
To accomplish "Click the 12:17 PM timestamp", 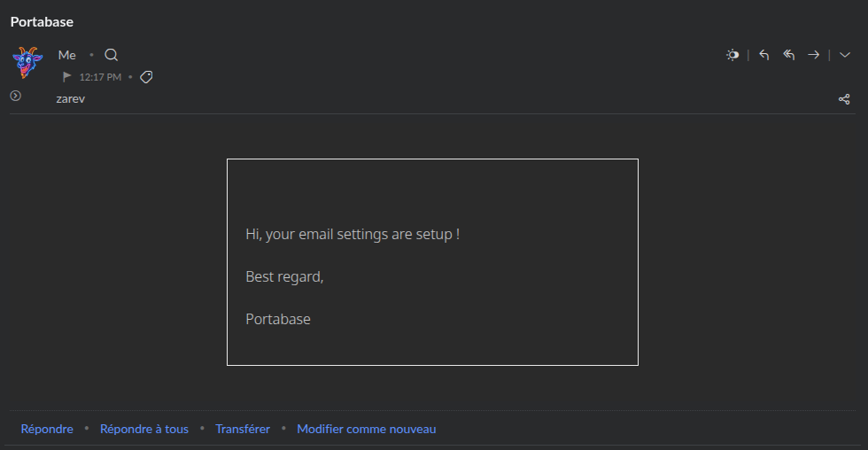I will (100, 77).
